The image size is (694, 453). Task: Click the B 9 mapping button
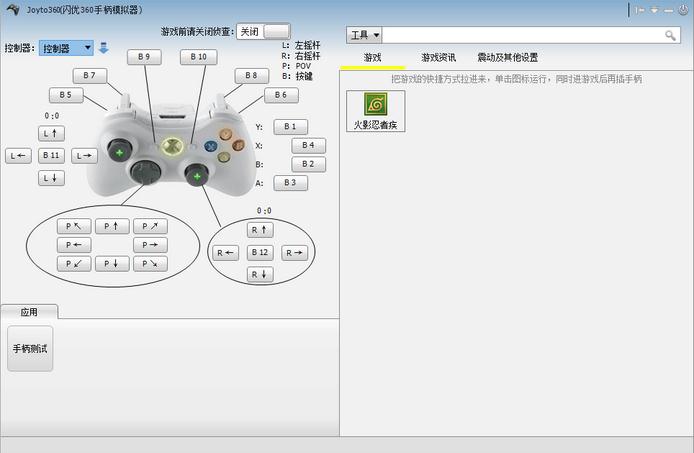point(144,57)
